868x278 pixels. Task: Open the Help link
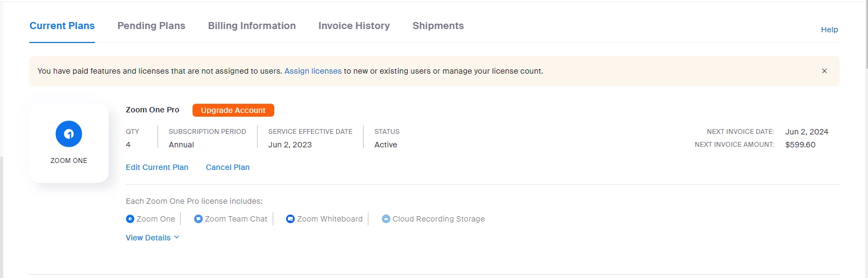[x=829, y=30]
